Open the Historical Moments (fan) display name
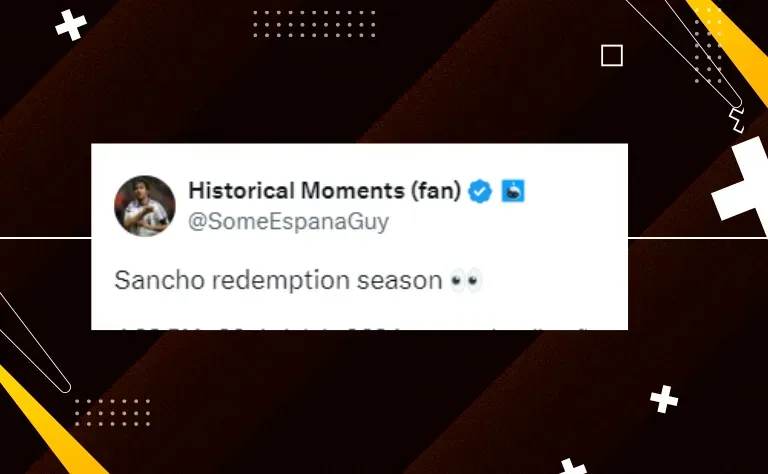Image resolution: width=768 pixels, height=474 pixels. pos(325,191)
